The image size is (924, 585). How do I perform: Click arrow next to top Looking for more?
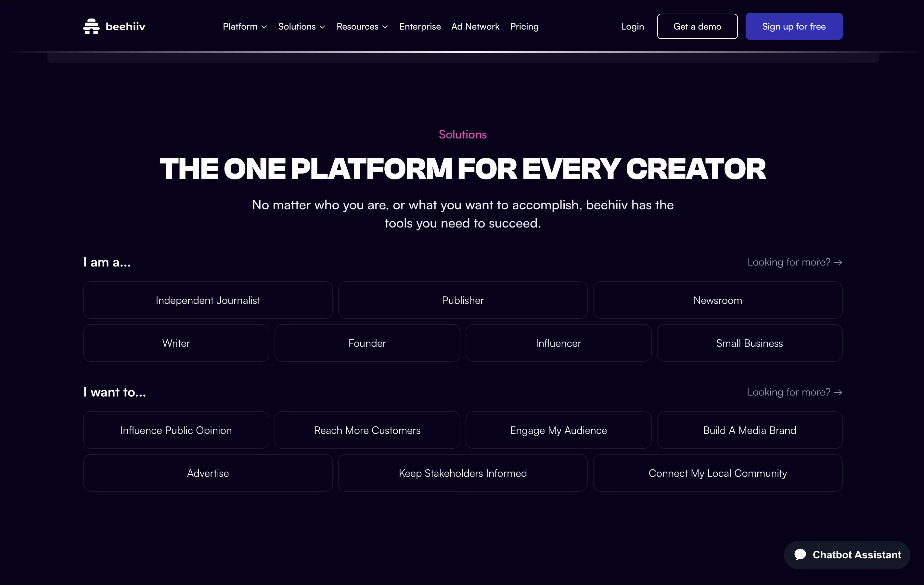click(838, 262)
